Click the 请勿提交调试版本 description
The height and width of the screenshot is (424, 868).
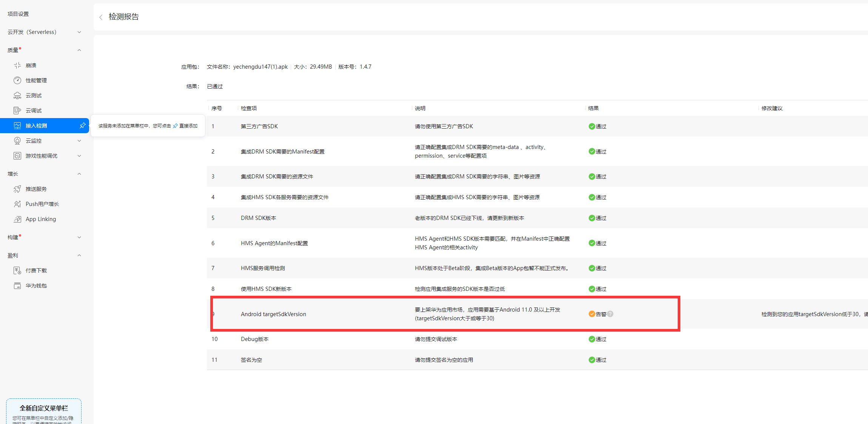[x=436, y=339]
